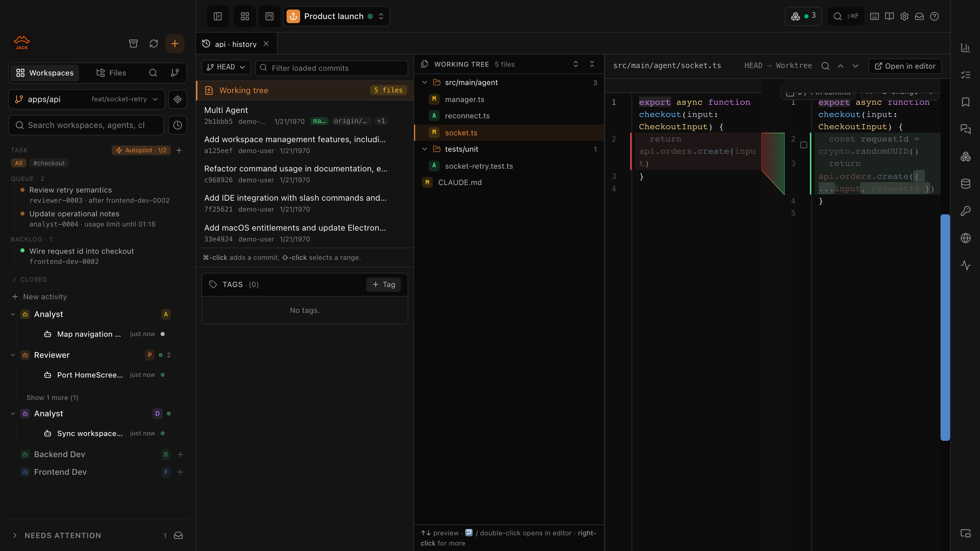Collapse the tests/unit folder
Image resolution: width=980 pixels, height=551 pixels.
point(425,149)
